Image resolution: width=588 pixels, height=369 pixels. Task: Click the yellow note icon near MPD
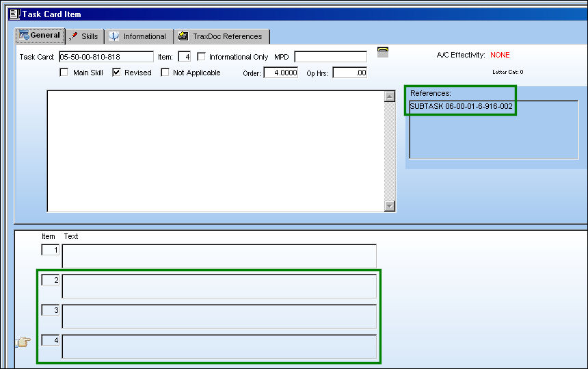click(382, 52)
